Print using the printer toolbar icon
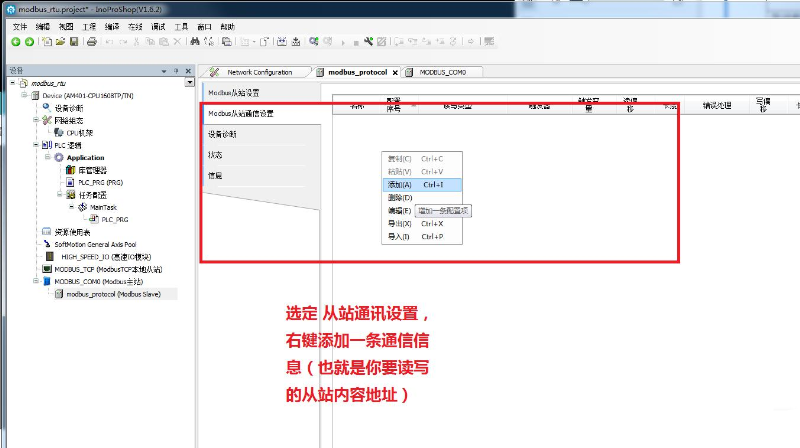Image resolution: width=800 pixels, height=448 pixels. (x=92, y=42)
